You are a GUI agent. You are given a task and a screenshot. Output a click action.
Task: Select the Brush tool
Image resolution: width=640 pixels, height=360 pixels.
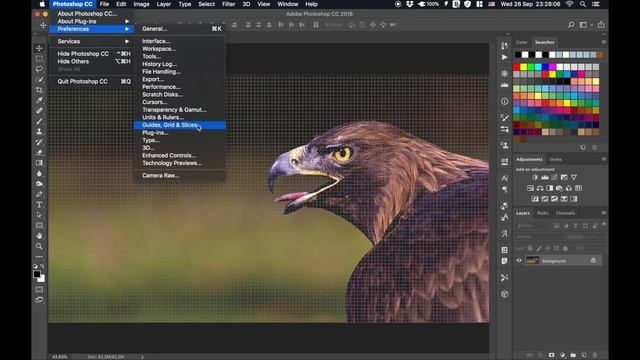[x=39, y=121]
